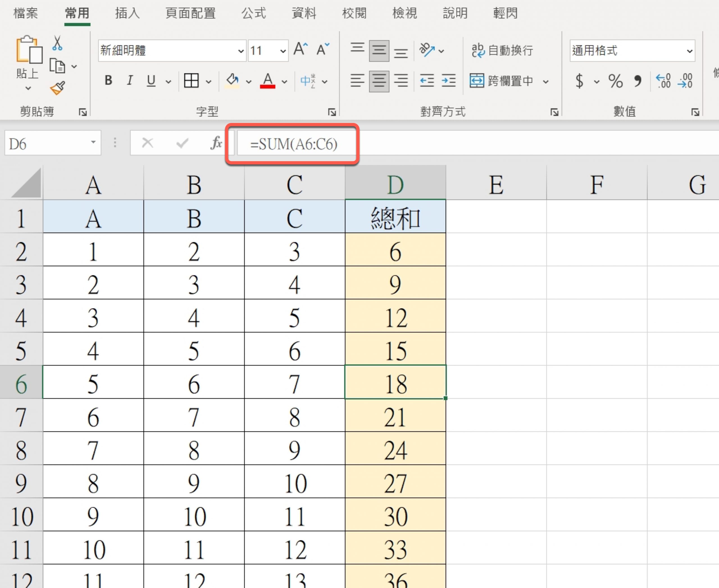Click the 跨欄置中 merge center button

tap(502, 81)
